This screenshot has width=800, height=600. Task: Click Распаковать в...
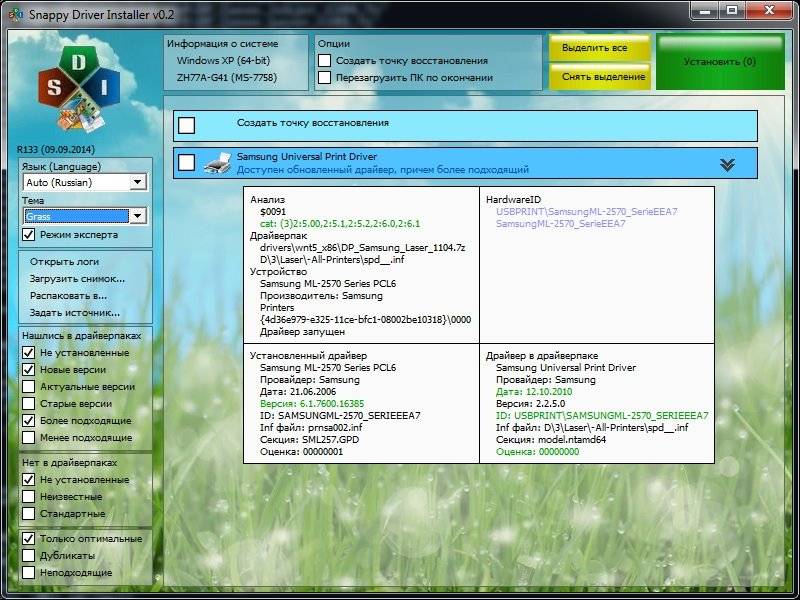click(x=68, y=296)
